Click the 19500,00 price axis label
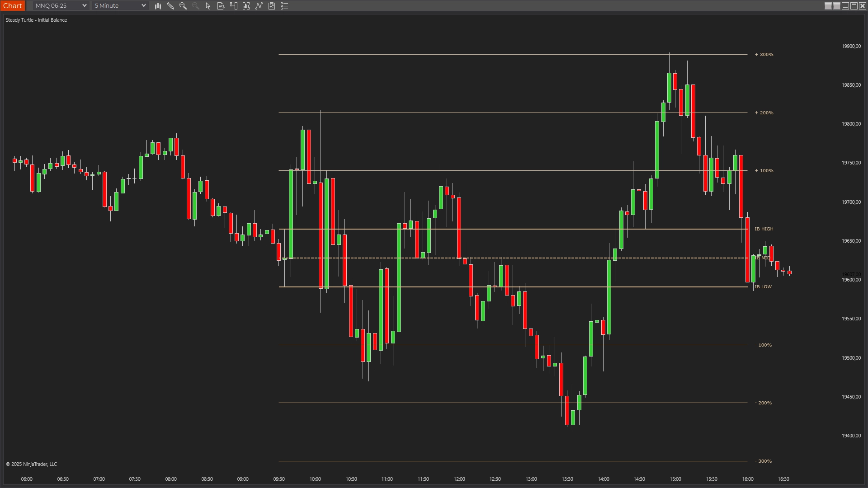Image resolution: width=868 pixels, height=488 pixels. pyautogui.click(x=851, y=358)
